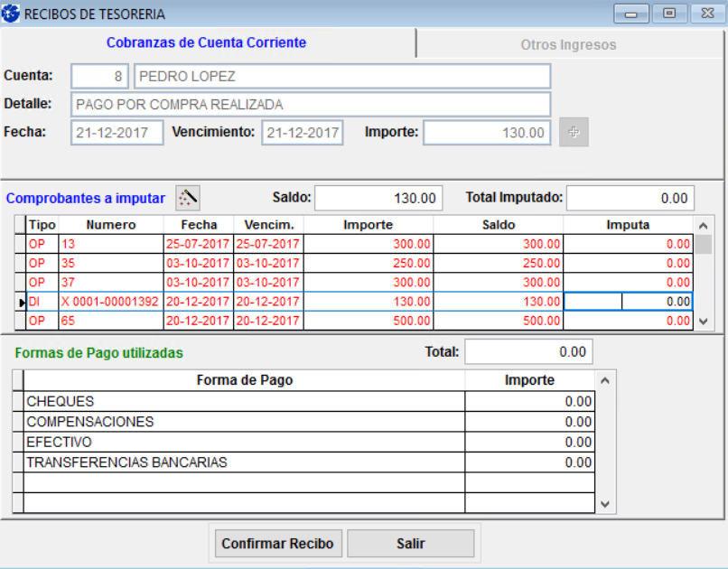Click the Imputa cell for DI row

click(628, 303)
